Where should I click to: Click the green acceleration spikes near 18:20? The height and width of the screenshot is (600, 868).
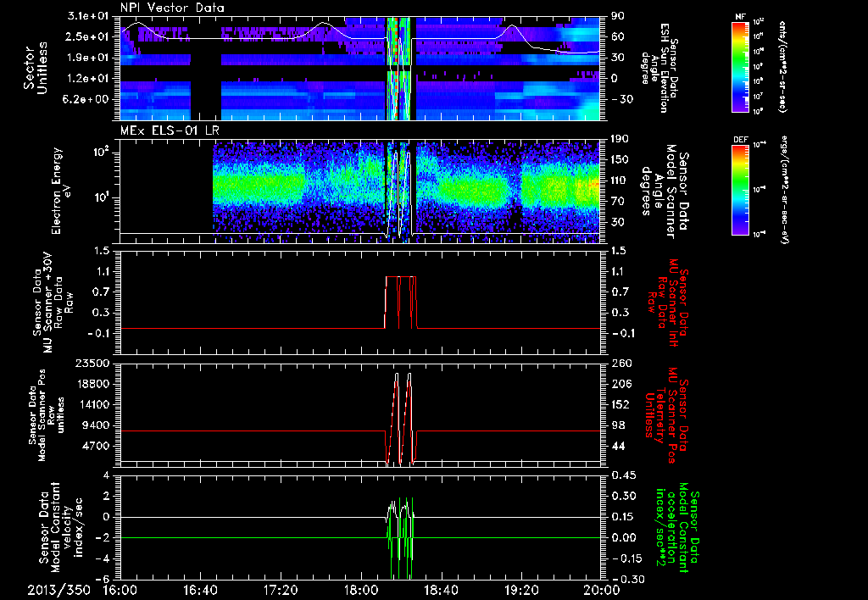click(x=400, y=537)
